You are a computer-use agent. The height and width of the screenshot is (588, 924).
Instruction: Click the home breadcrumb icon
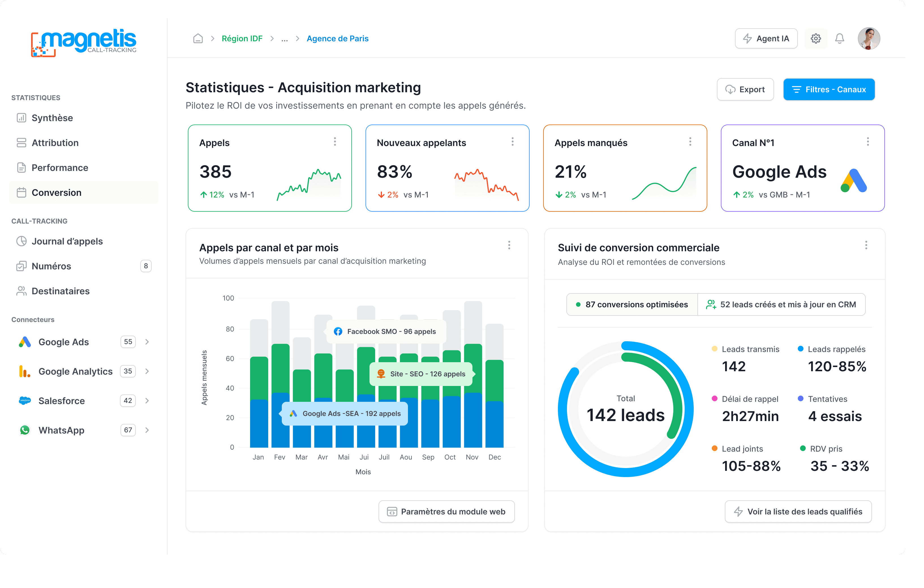[198, 38]
